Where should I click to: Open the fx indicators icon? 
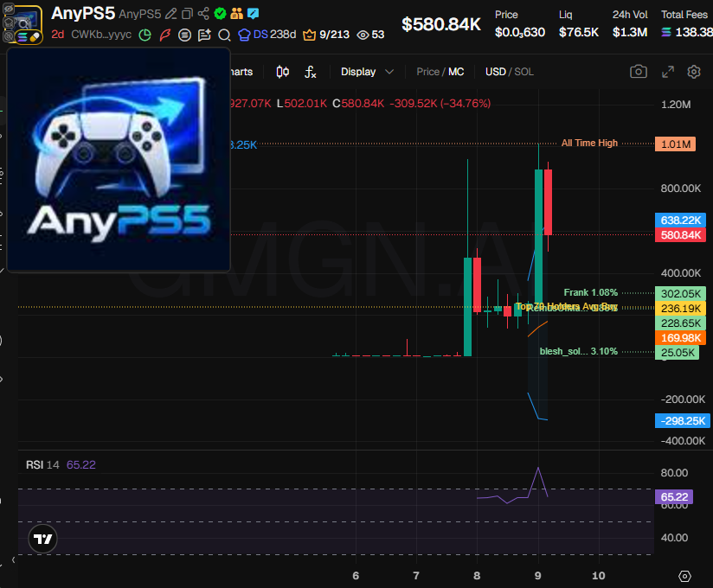(311, 72)
